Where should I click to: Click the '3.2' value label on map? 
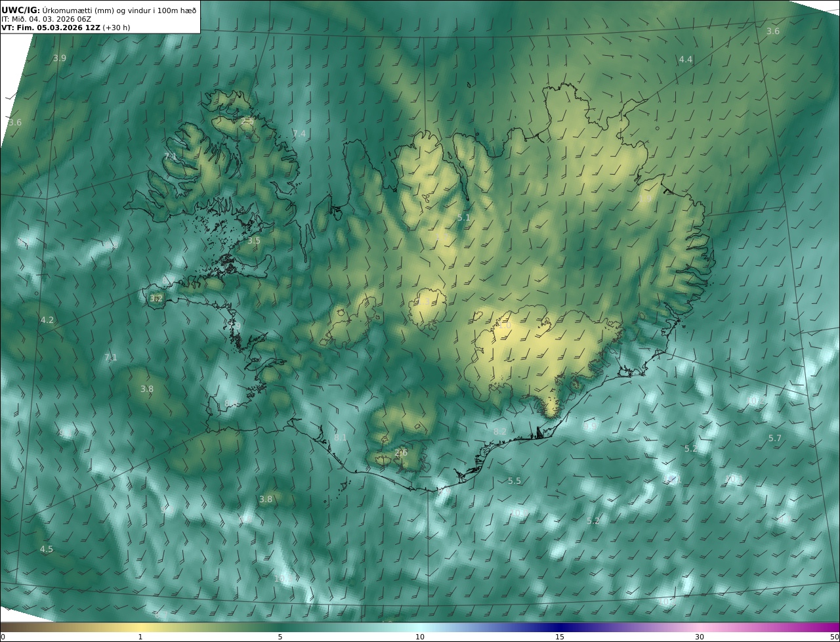(156, 298)
